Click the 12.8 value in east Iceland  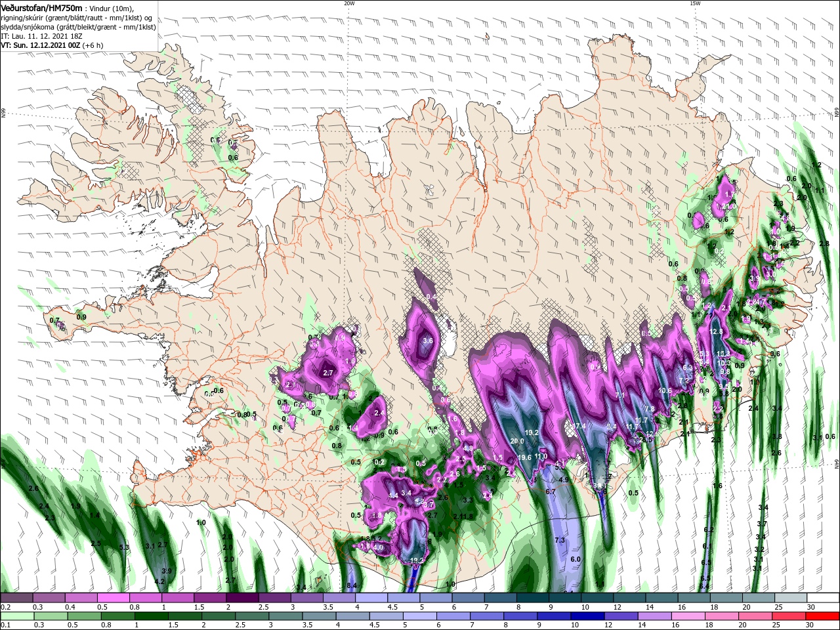point(716,331)
